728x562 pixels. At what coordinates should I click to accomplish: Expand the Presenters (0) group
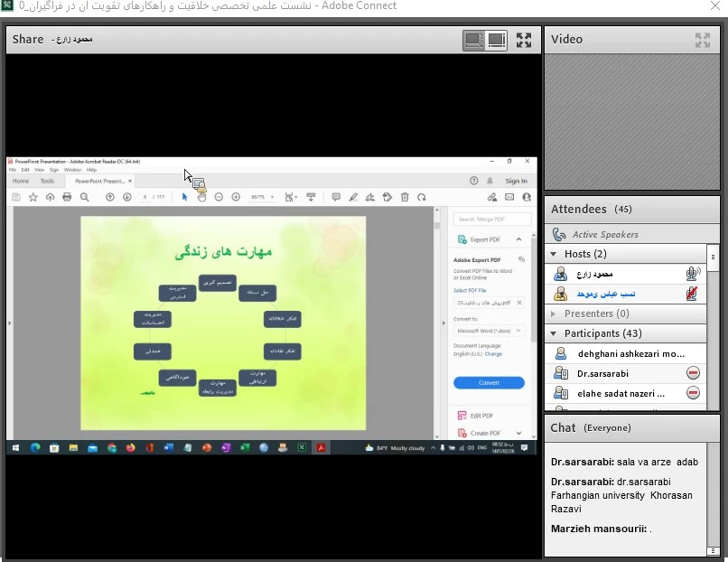point(553,314)
